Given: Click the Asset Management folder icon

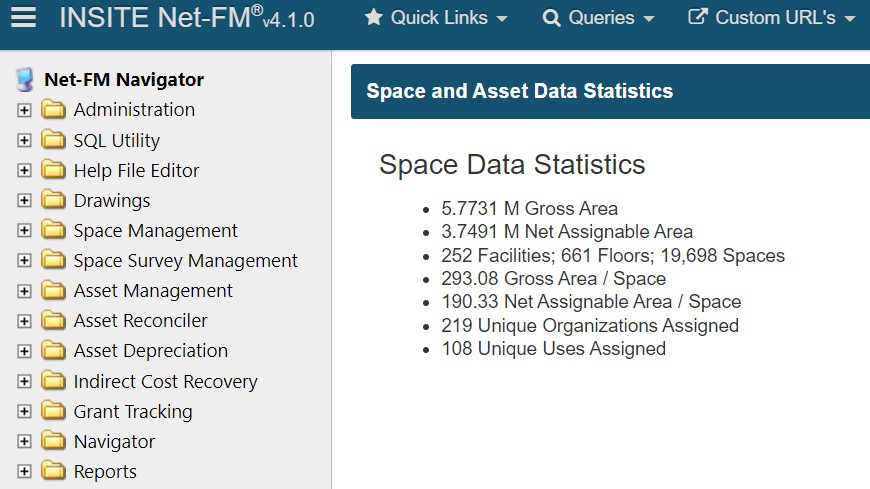Looking at the screenshot, I should 53,290.
